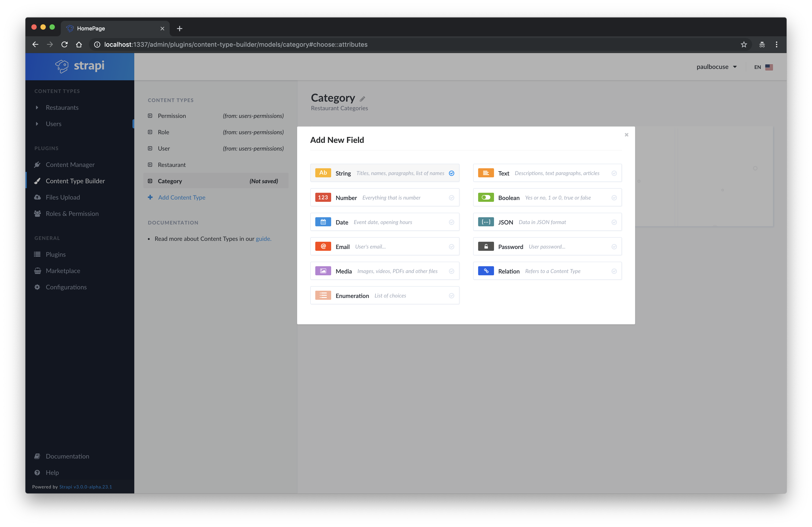This screenshot has height=527, width=812.
Task: Expand the Restaurants content type arrow
Action: click(x=37, y=107)
